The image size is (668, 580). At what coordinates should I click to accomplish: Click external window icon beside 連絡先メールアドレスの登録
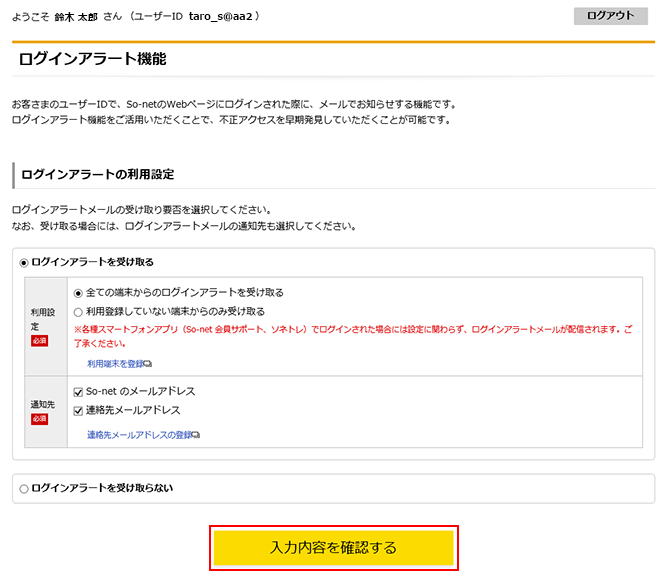click(x=196, y=435)
